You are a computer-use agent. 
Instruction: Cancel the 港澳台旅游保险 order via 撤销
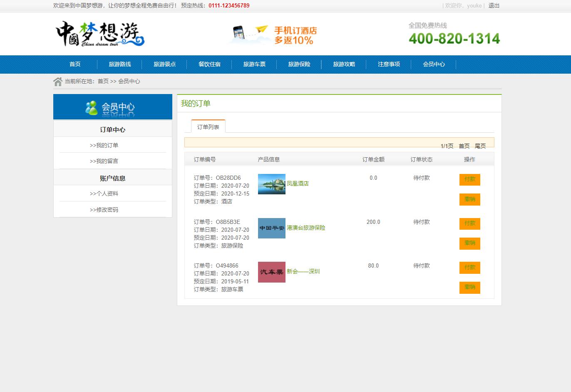pos(469,243)
